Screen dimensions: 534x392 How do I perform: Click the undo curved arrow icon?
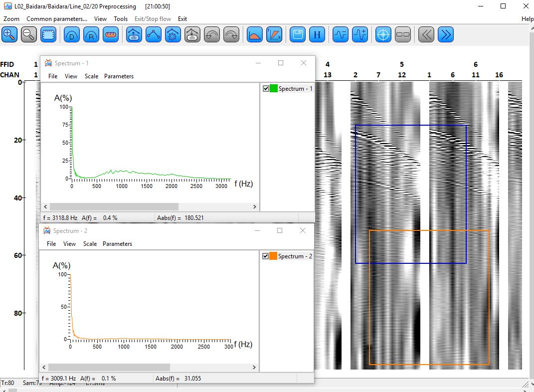coord(212,34)
